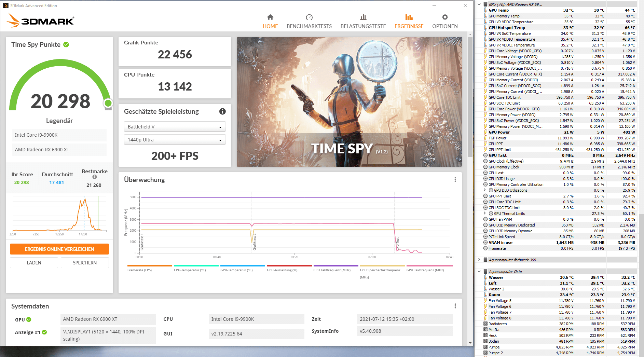The image size is (644, 357).
Task: Toggle Framerate (FPS) legend line
Action: 150,265
